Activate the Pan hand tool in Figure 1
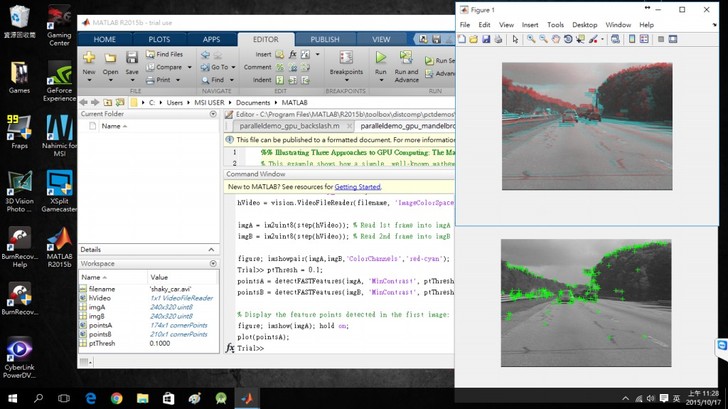 tap(556, 39)
